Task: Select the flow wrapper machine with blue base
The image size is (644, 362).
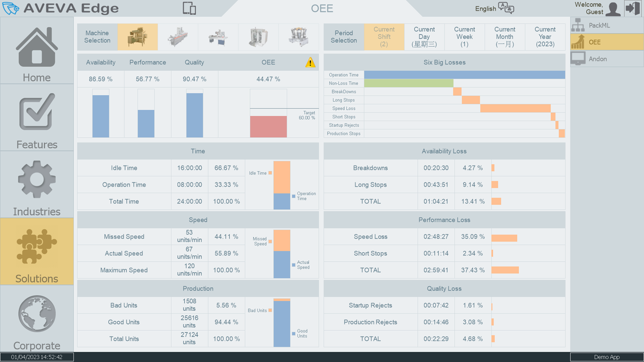Action: point(218,37)
